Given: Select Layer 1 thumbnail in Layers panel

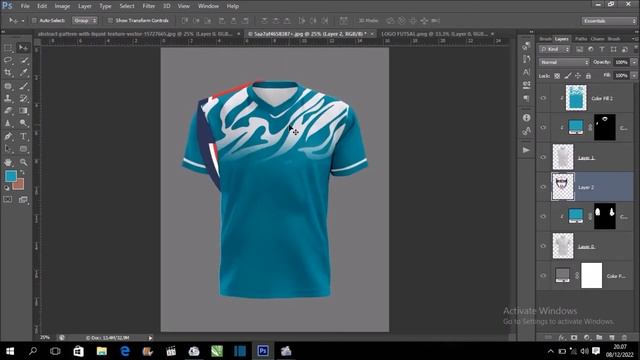Looking at the screenshot, I should [563, 157].
